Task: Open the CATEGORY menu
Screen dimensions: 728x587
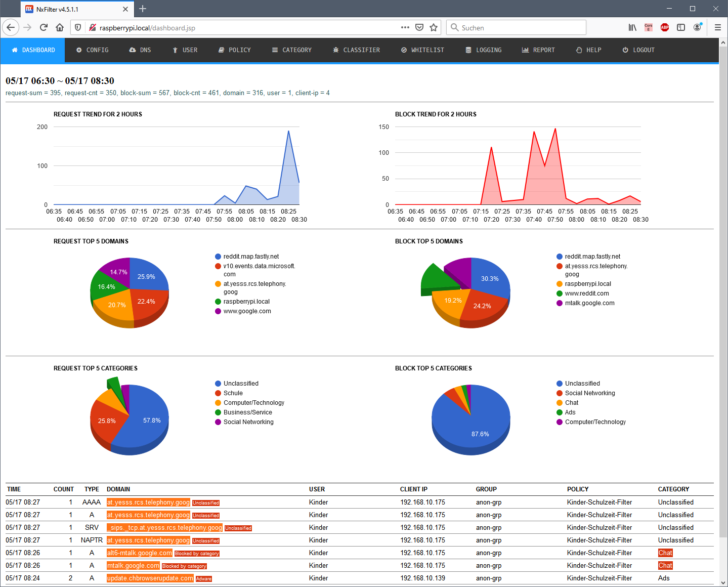Action: point(292,50)
